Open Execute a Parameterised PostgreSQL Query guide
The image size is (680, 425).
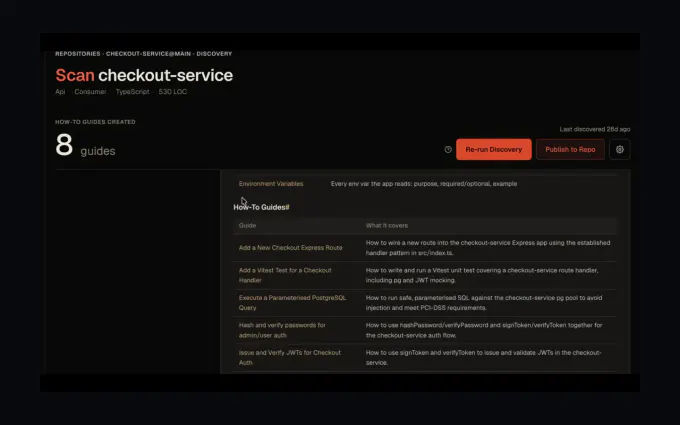click(x=292, y=303)
